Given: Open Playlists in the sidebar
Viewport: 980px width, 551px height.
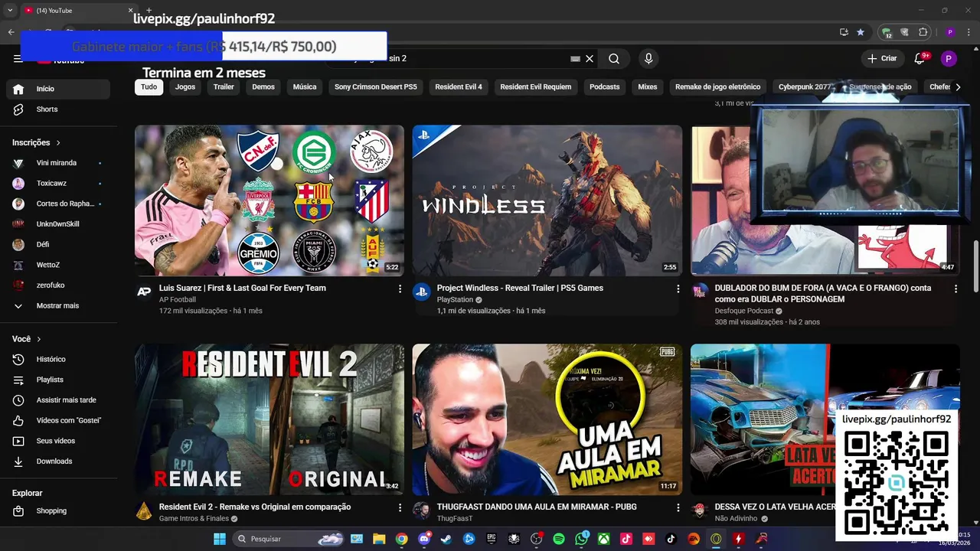Looking at the screenshot, I should coord(58,380).
